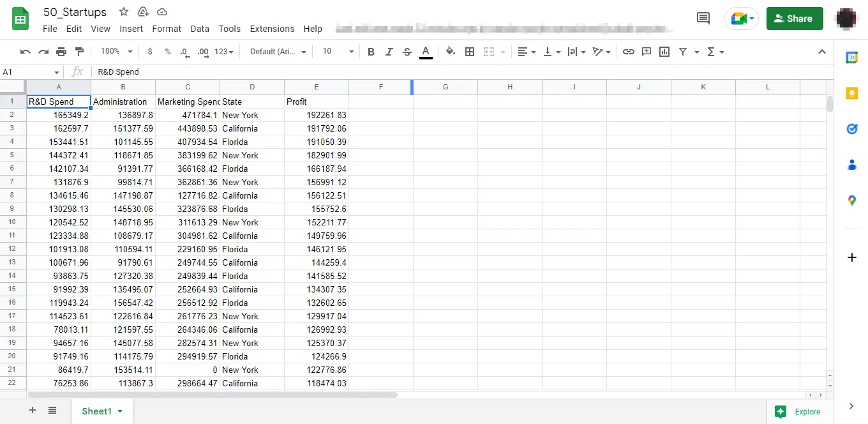Open horizontal align dropdown
This screenshot has height=424, width=868.
pos(527,52)
